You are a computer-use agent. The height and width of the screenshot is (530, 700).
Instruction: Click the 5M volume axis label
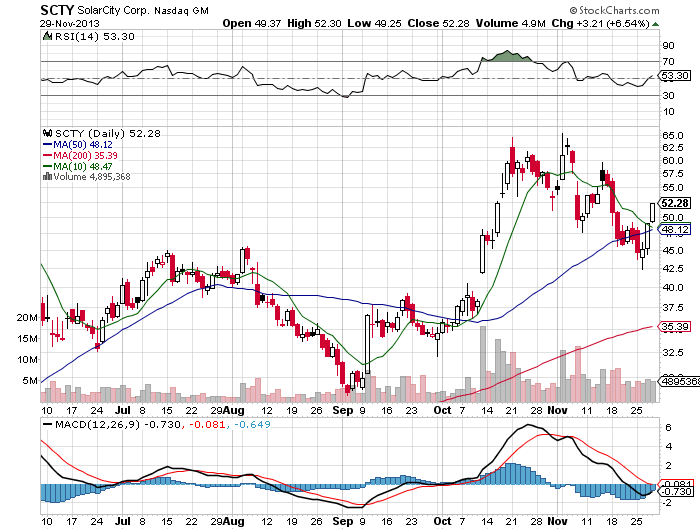pos(30,380)
